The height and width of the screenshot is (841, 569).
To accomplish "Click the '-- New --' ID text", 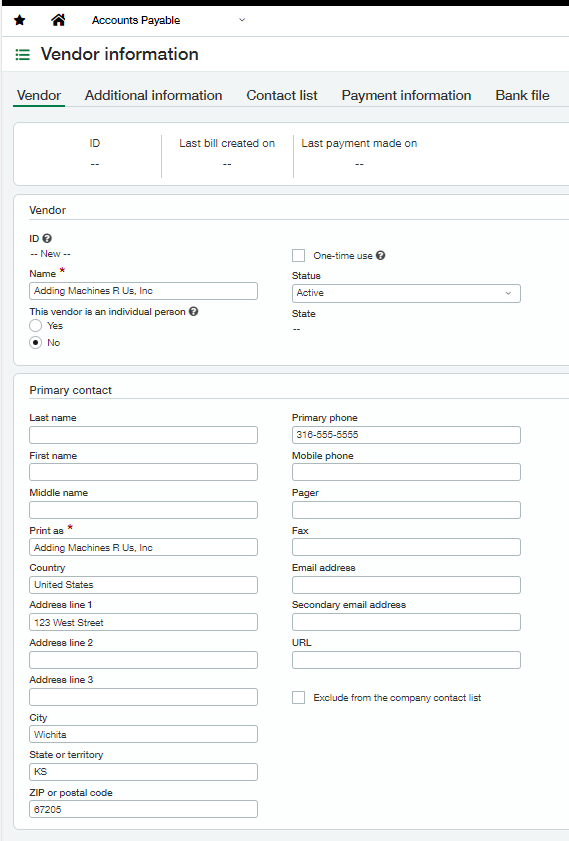I will (50, 254).
